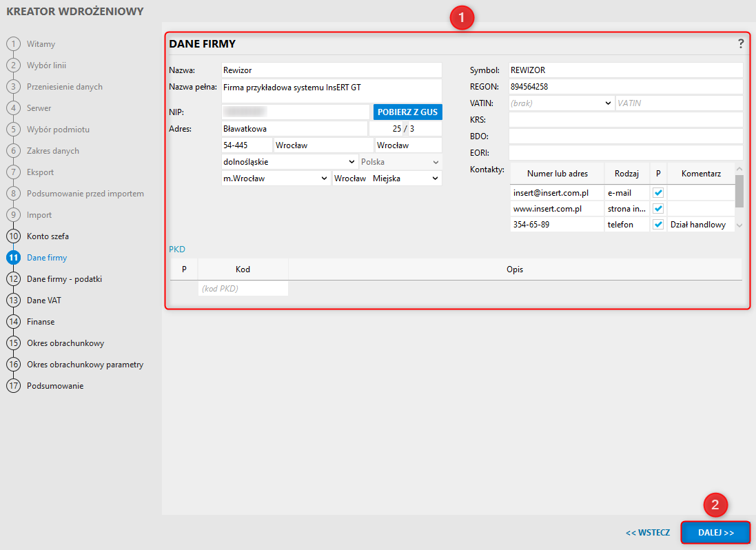The image size is (756, 550).
Task: Open Dane firmy - podatki step
Action: click(64, 279)
